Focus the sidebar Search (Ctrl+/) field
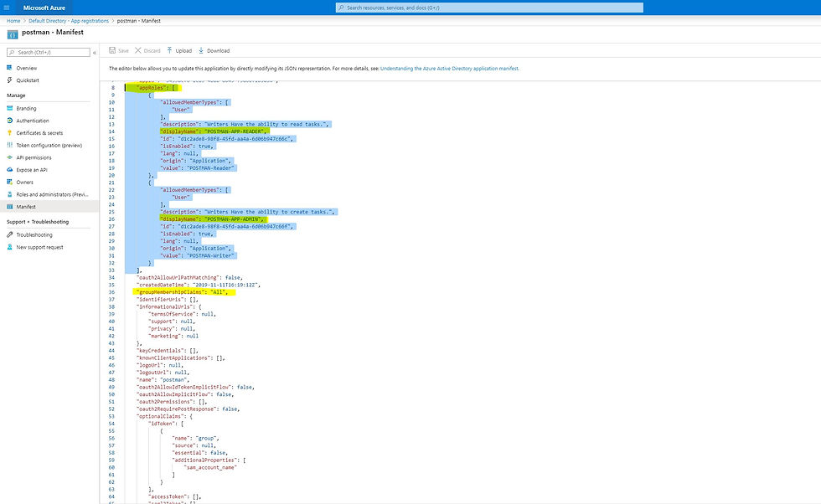Viewport: 821px width, 504px height. click(x=49, y=53)
